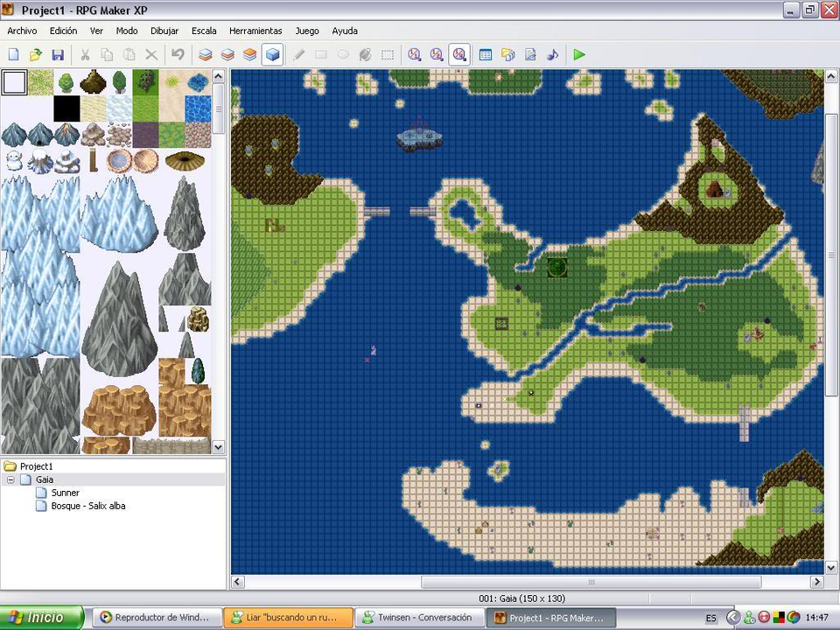Open the Materials manager icon
Screen dimensions: 840x630
point(508,54)
